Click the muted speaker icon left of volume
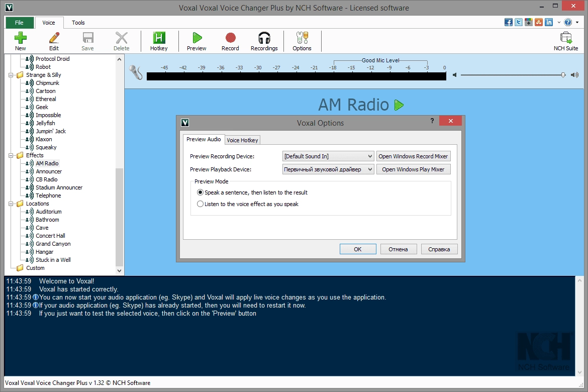 [x=455, y=75]
